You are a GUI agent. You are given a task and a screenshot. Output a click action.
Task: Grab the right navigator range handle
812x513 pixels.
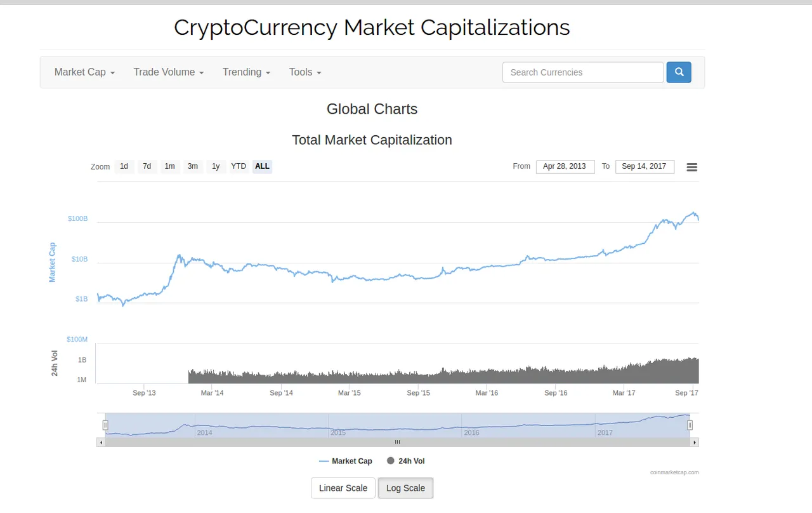tap(690, 425)
